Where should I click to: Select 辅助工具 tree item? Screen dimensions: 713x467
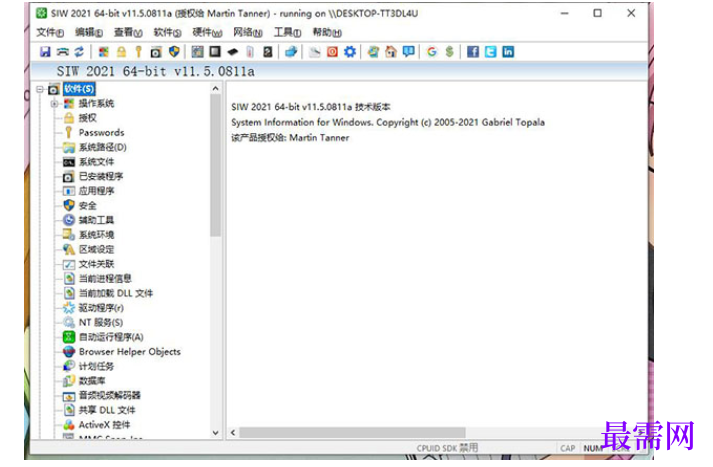click(96, 220)
